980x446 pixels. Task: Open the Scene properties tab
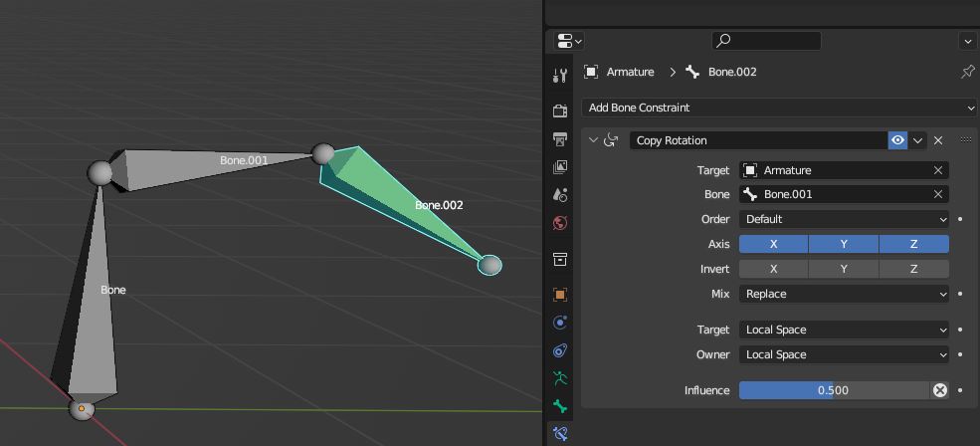click(560, 195)
